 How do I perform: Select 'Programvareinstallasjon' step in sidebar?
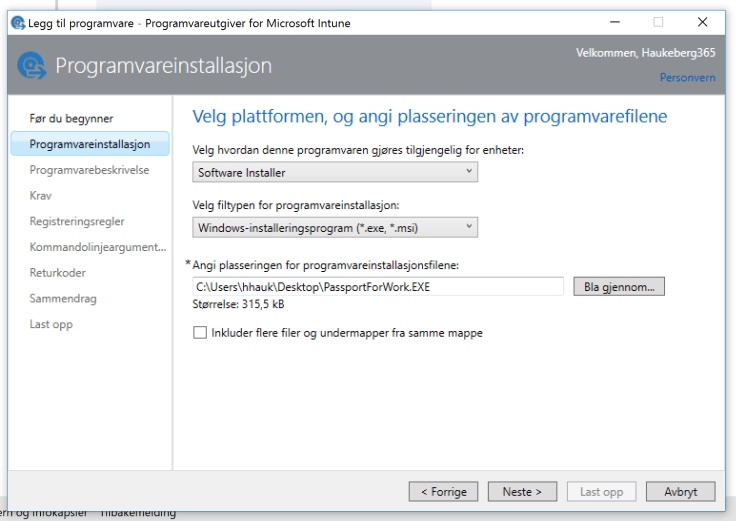click(89, 144)
